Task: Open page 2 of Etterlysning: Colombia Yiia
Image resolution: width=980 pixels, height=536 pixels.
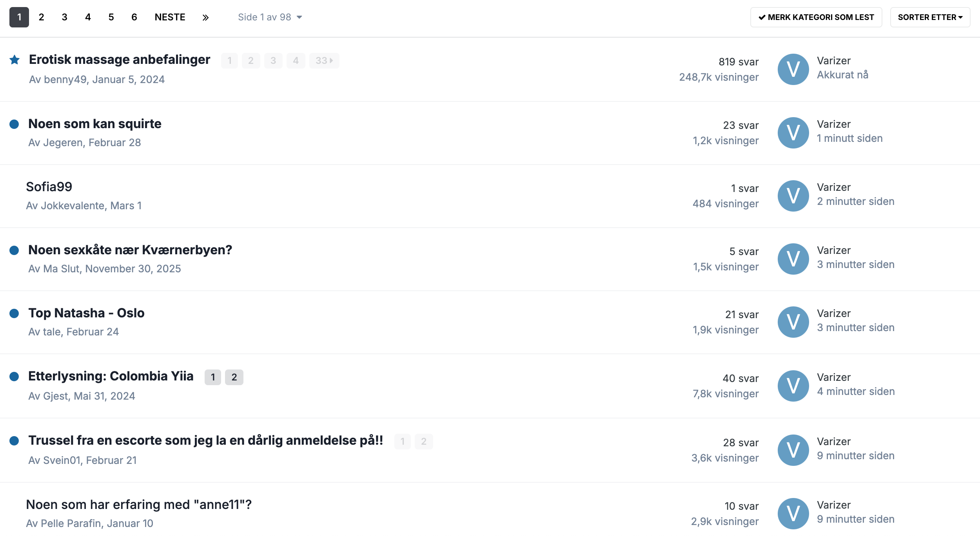Action: coord(234,377)
